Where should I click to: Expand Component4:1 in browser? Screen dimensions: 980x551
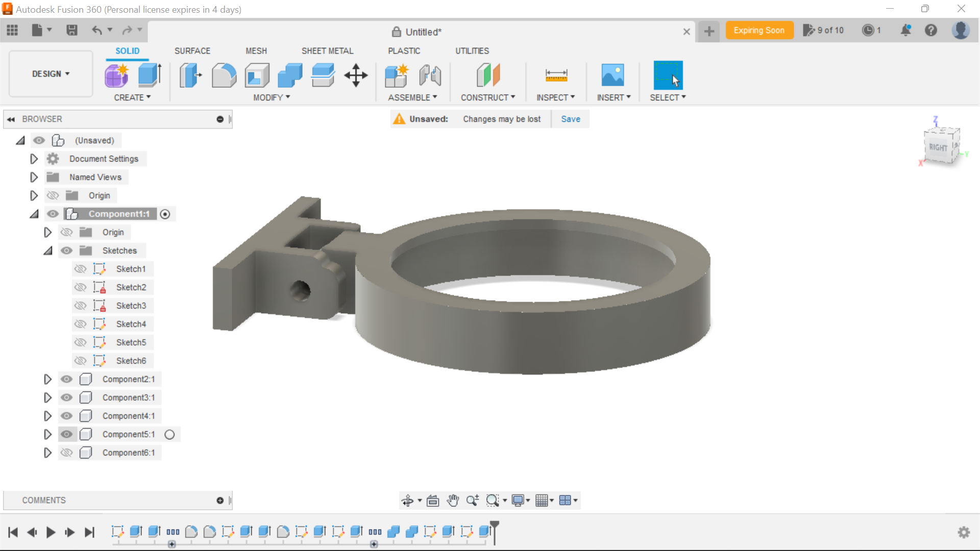tap(48, 416)
